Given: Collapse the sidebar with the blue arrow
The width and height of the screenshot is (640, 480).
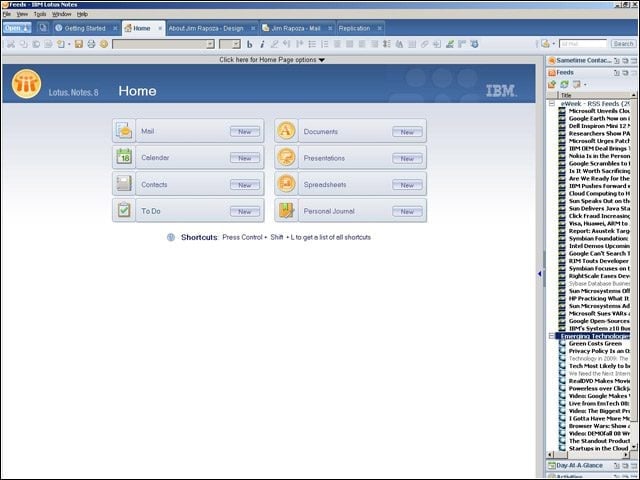Looking at the screenshot, I should pos(540,273).
